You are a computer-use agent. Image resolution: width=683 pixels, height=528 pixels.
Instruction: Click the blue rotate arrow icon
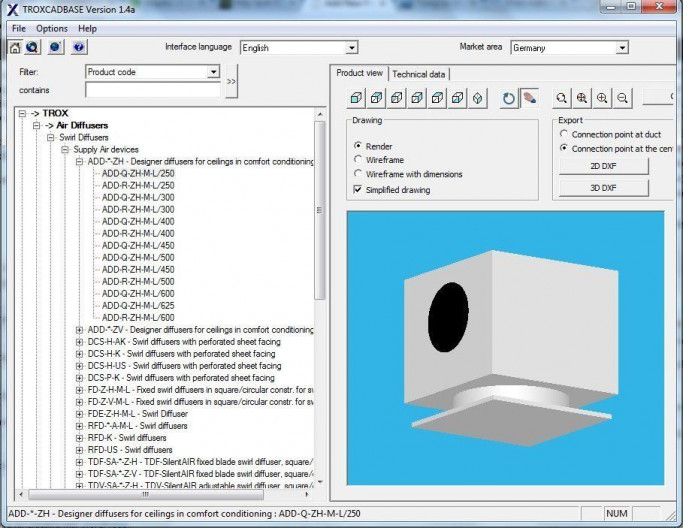(x=508, y=98)
